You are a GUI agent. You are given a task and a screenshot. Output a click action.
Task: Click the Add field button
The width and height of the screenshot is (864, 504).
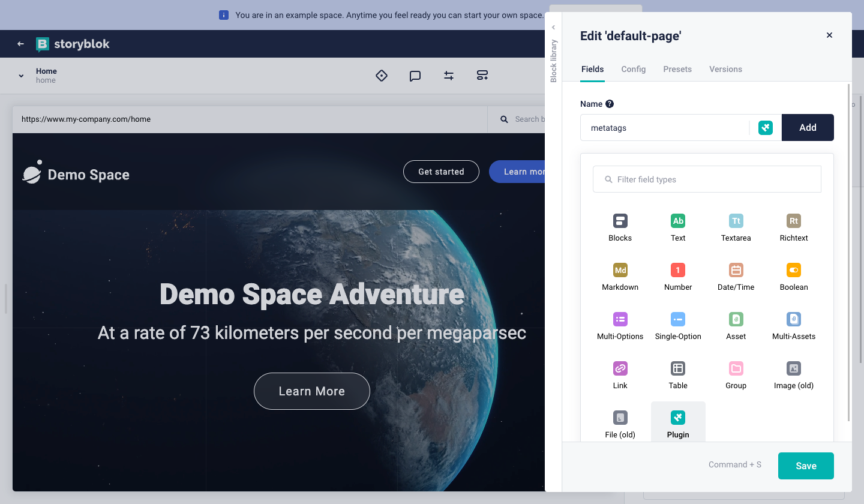[808, 128]
